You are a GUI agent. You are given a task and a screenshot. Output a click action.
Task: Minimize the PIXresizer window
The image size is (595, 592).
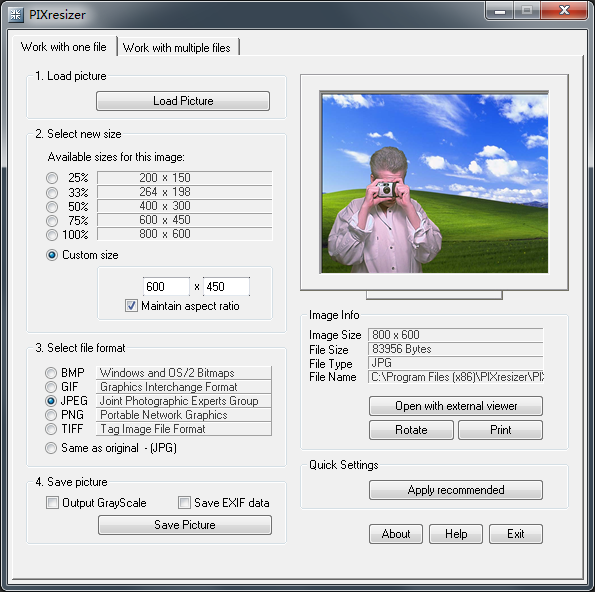pos(500,11)
